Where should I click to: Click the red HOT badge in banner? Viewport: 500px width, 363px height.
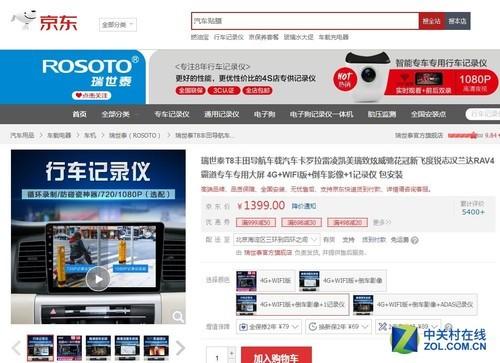coord(345,80)
